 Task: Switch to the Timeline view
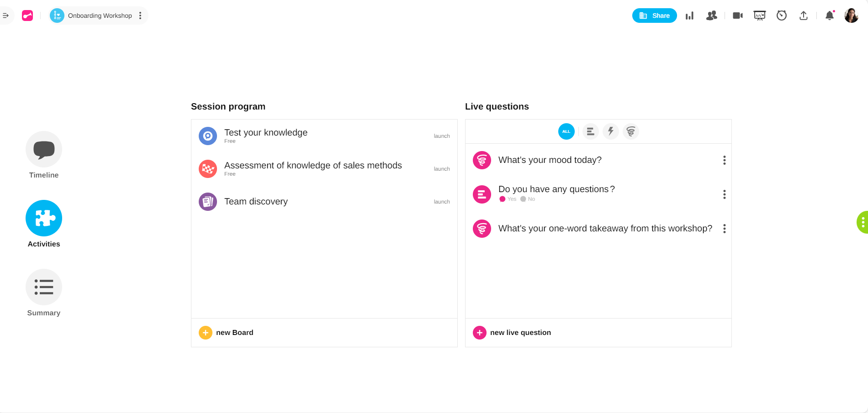coord(44,149)
